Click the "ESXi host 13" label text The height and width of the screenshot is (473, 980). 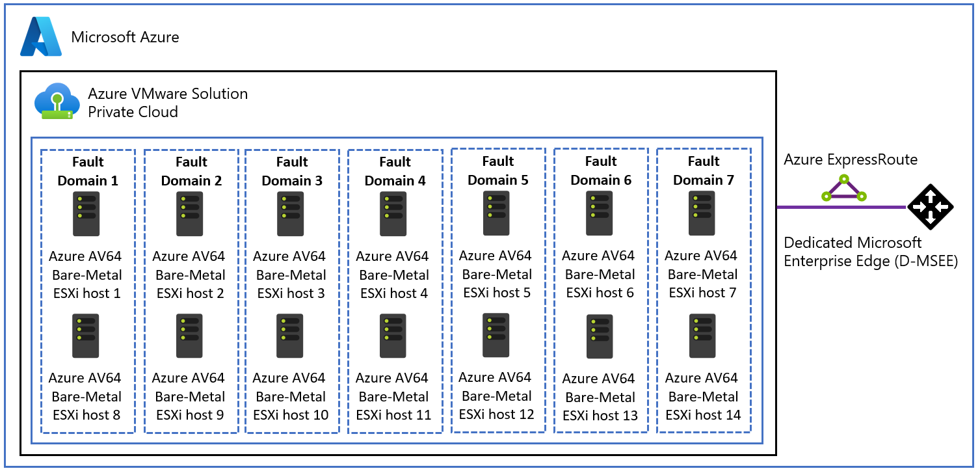[600, 416]
